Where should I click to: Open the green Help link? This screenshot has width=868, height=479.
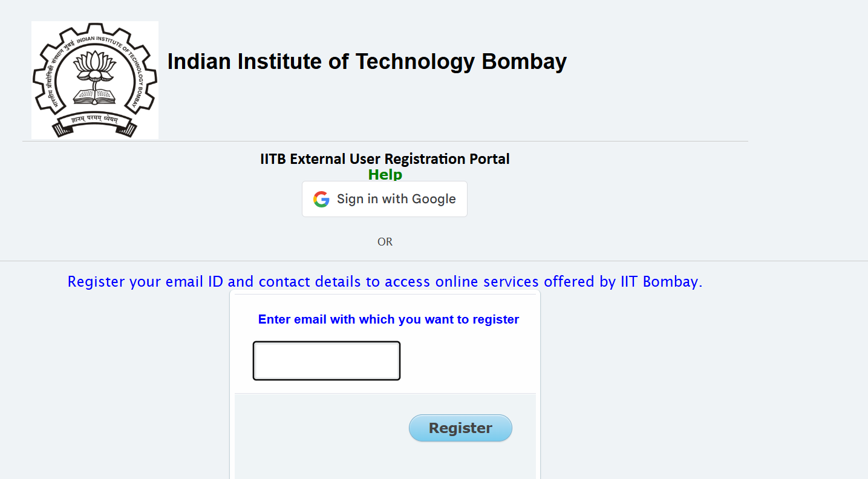click(x=385, y=175)
